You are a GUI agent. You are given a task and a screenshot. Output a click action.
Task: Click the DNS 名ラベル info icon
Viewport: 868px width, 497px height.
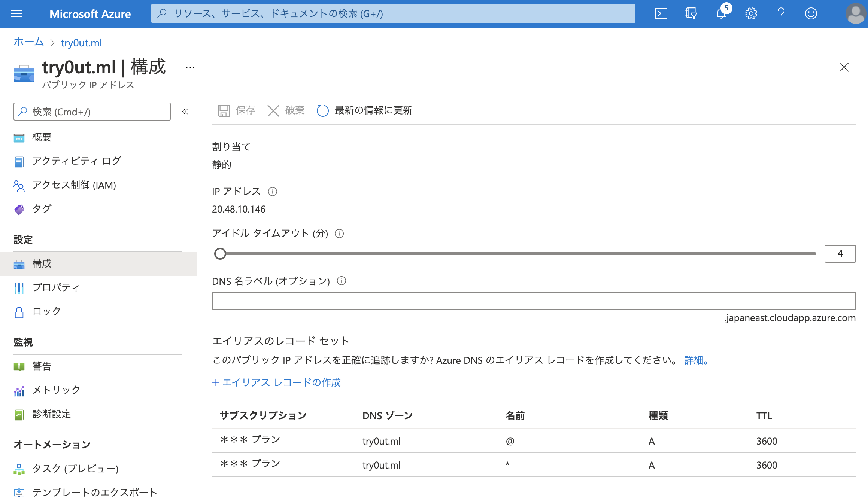pos(342,281)
